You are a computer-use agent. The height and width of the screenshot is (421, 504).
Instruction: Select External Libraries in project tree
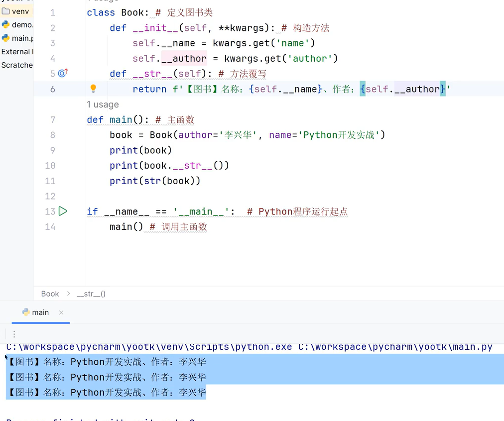tap(17, 52)
